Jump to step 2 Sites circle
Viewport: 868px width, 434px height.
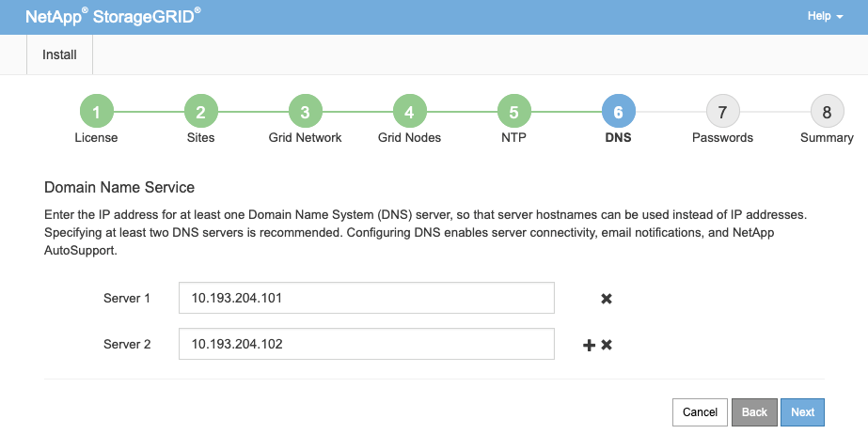200,113
